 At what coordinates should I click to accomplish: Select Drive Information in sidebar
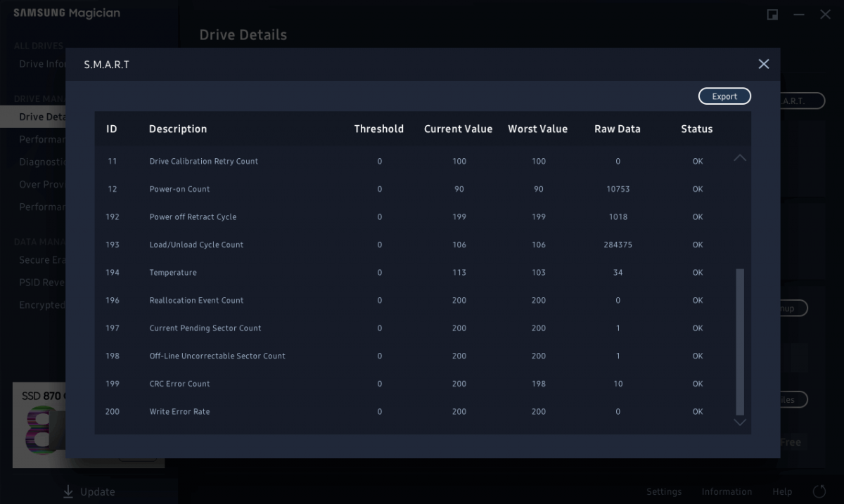42,64
